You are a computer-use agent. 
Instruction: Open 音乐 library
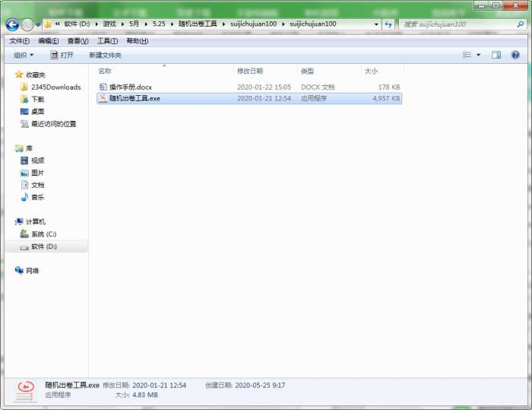coord(38,197)
